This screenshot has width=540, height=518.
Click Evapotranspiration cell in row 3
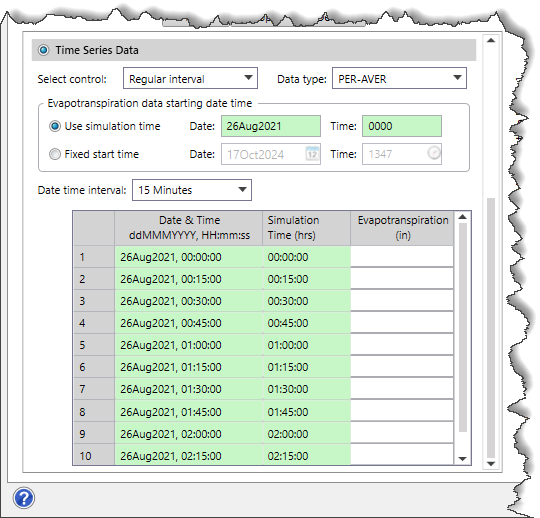tap(402, 301)
